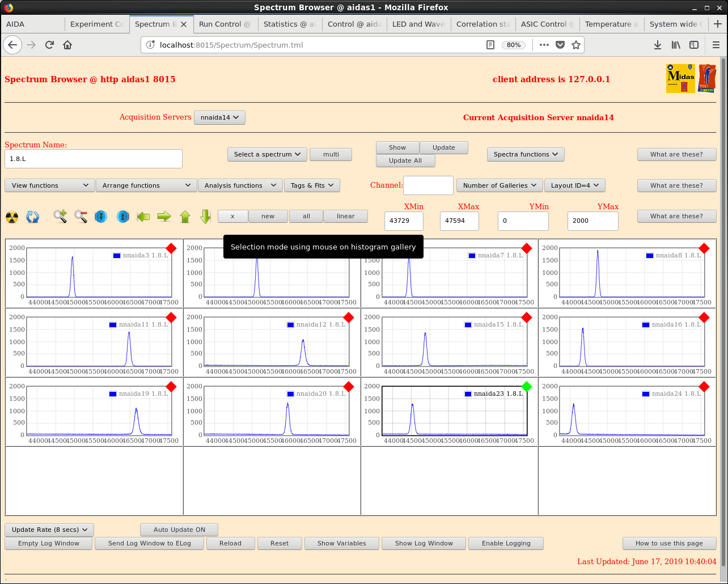Click blue legend swatch for nnaida23

(x=468, y=393)
